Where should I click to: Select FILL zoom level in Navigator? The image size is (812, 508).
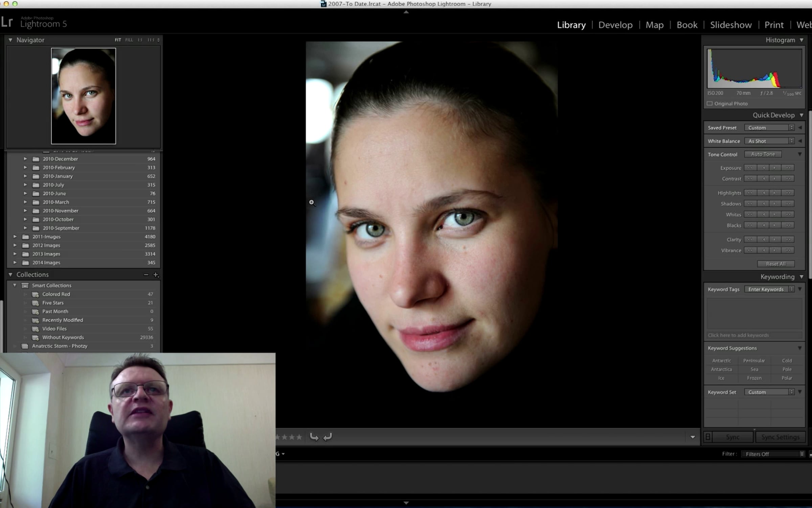(129, 40)
